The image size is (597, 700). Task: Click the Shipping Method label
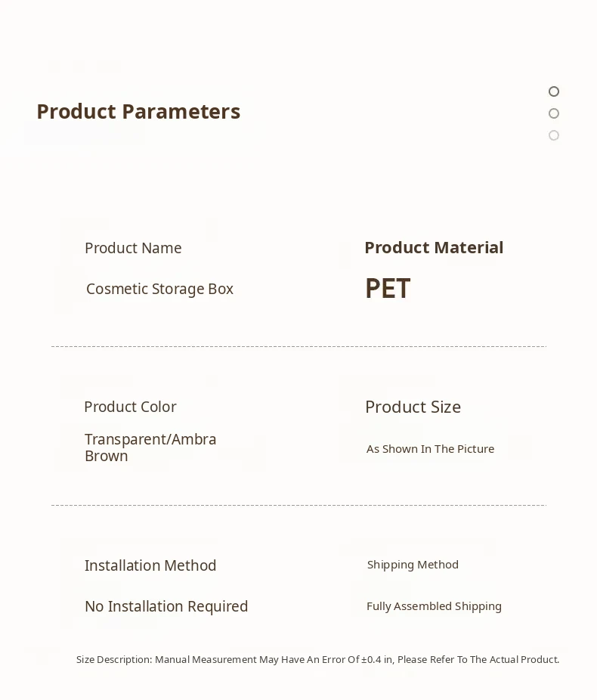(x=413, y=565)
